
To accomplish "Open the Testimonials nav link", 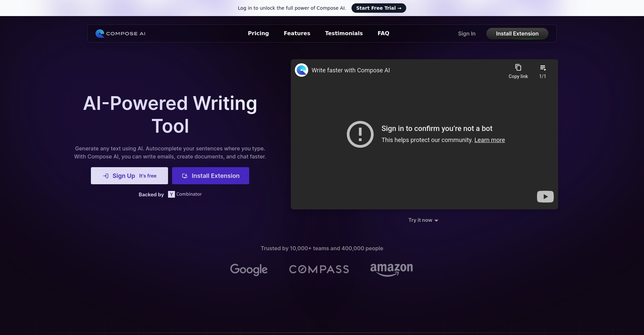I will 343,33.
